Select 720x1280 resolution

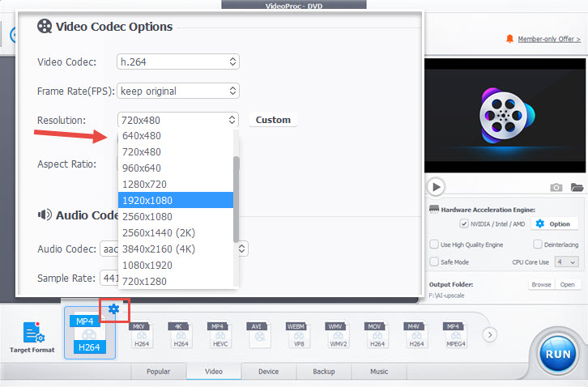click(176, 281)
